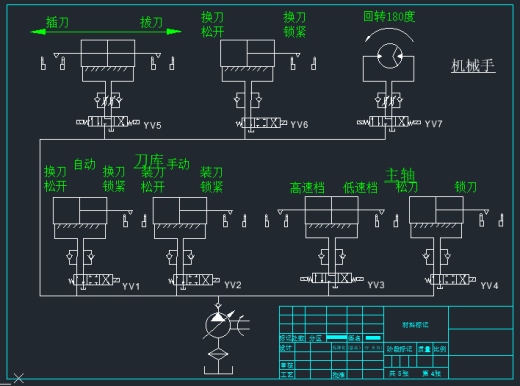Select the 装刀 锁紧 label
Image resolution: width=520 pixels, height=386 pixels.
[212, 179]
